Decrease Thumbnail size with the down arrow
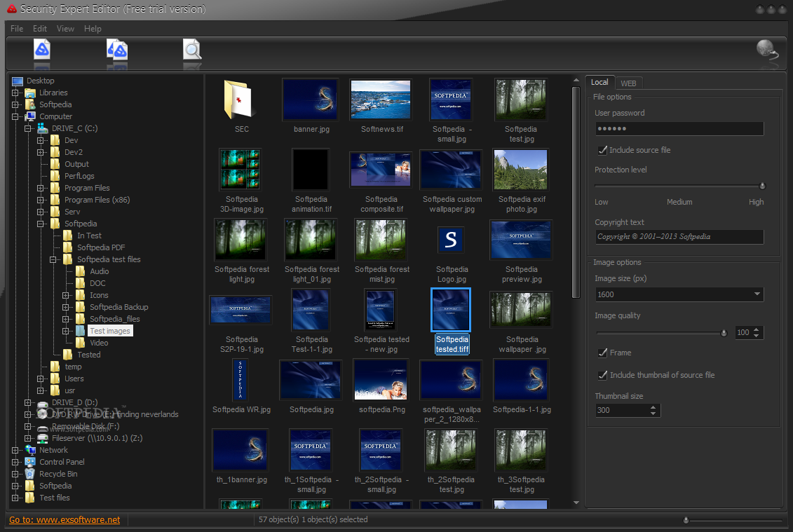 click(653, 413)
